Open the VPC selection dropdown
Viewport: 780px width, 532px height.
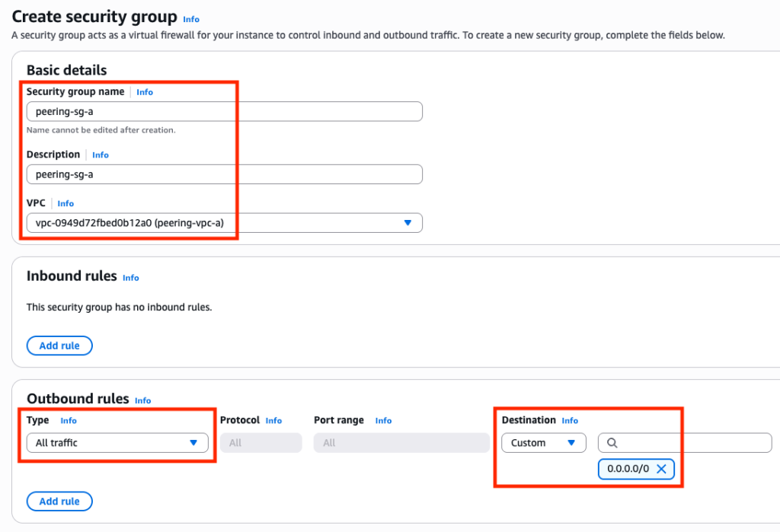click(x=225, y=223)
